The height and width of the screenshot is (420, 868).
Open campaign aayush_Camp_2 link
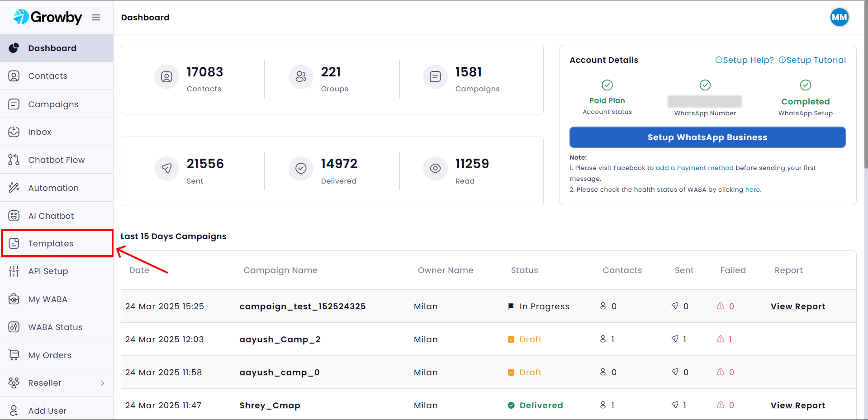280,339
